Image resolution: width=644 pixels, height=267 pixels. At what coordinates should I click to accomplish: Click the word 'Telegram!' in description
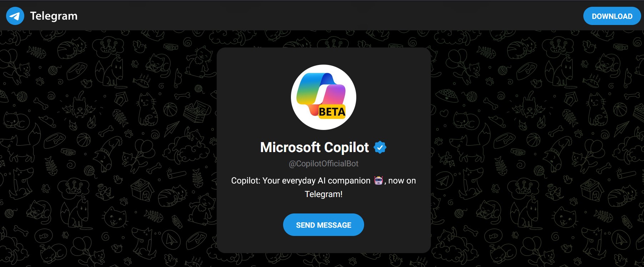[323, 194]
